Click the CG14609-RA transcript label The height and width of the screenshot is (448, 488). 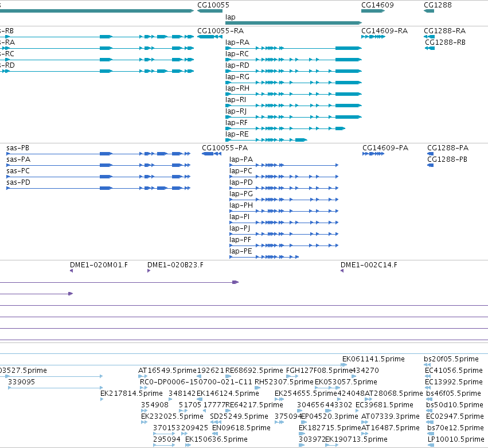pyautogui.click(x=384, y=31)
